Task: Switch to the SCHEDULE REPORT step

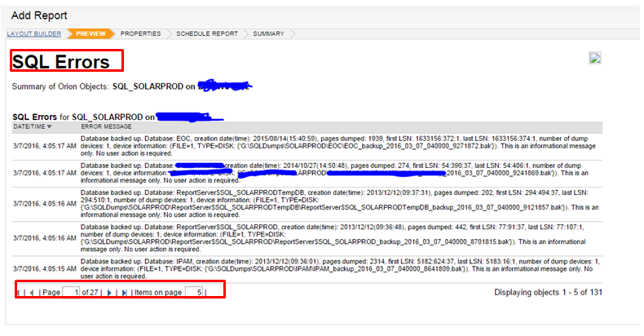Action: pos(207,33)
